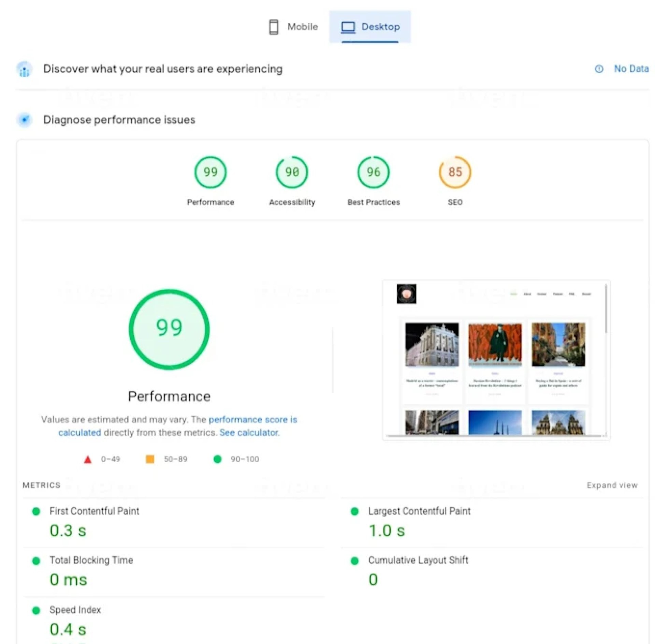The height and width of the screenshot is (644, 655).
Task: Click the No Data link
Action: coord(631,69)
